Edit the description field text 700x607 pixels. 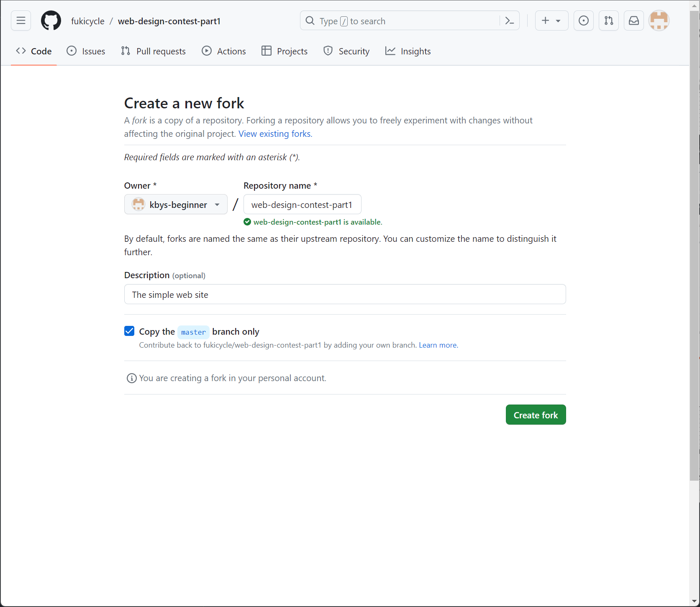pyautogui.click(x=345, y=294)
